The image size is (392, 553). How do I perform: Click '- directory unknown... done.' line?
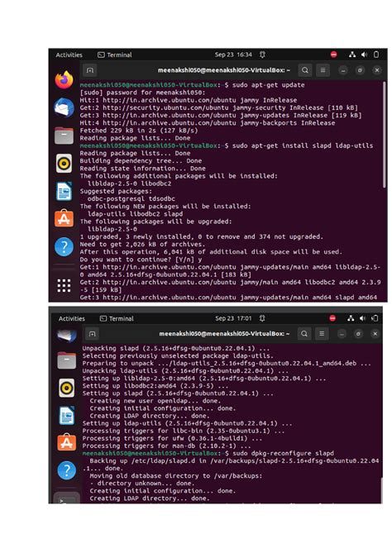click(x=142, y=484)
